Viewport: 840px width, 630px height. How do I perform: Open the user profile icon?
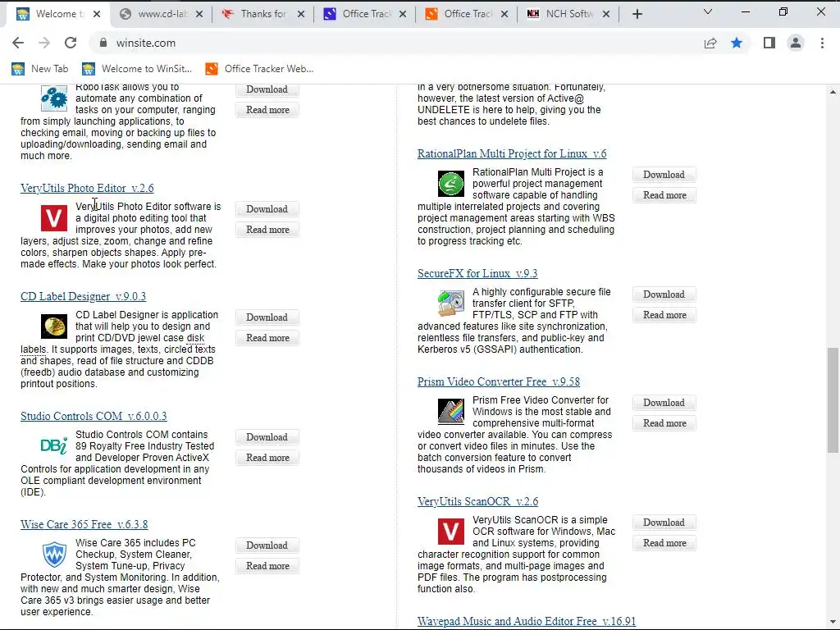coord(796,43)
